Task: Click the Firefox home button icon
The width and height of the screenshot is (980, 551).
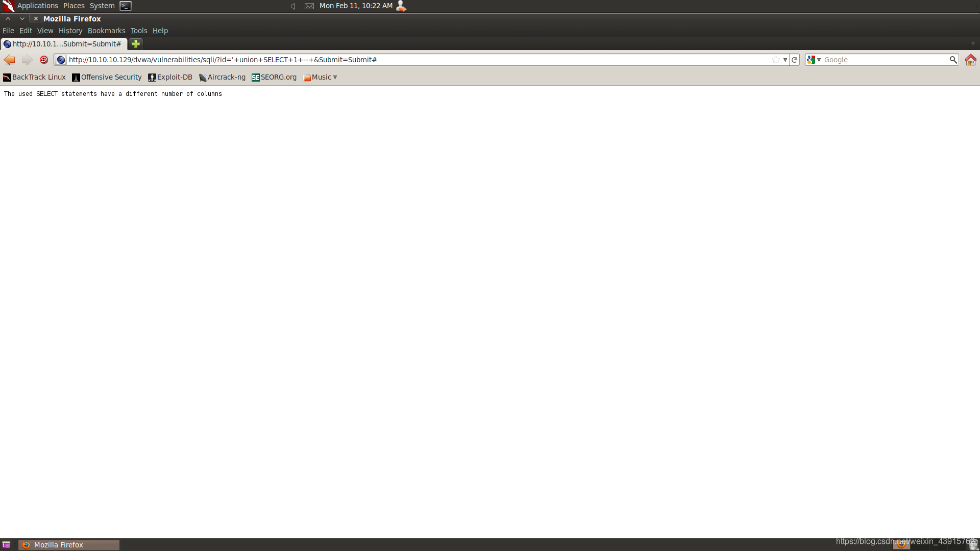Action: click(971, 59)
